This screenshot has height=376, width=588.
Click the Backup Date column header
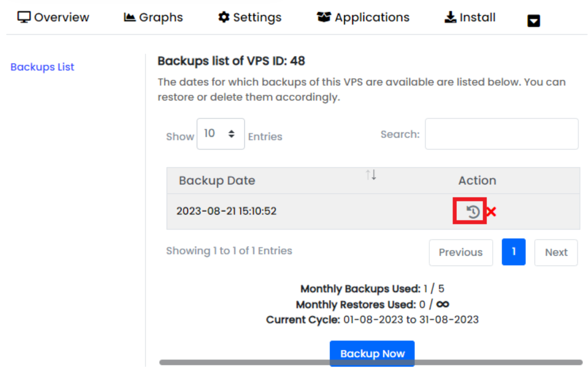[x=217, y=181]
